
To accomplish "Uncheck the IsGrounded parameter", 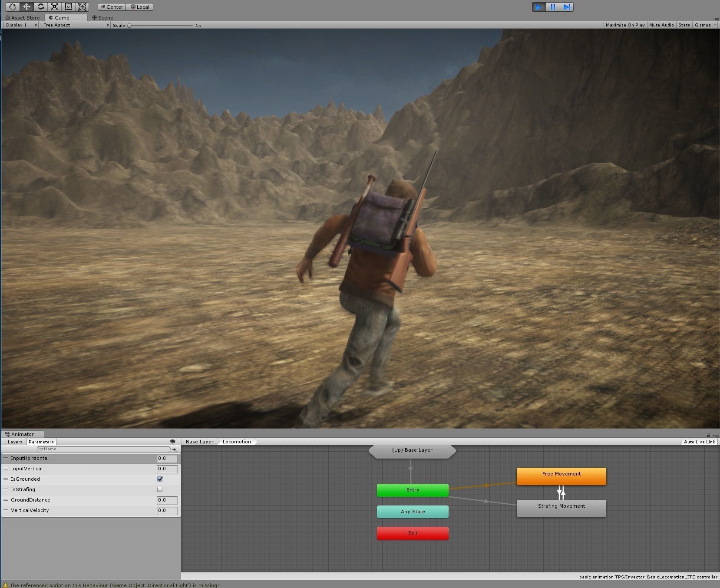I will pos(160,479).
